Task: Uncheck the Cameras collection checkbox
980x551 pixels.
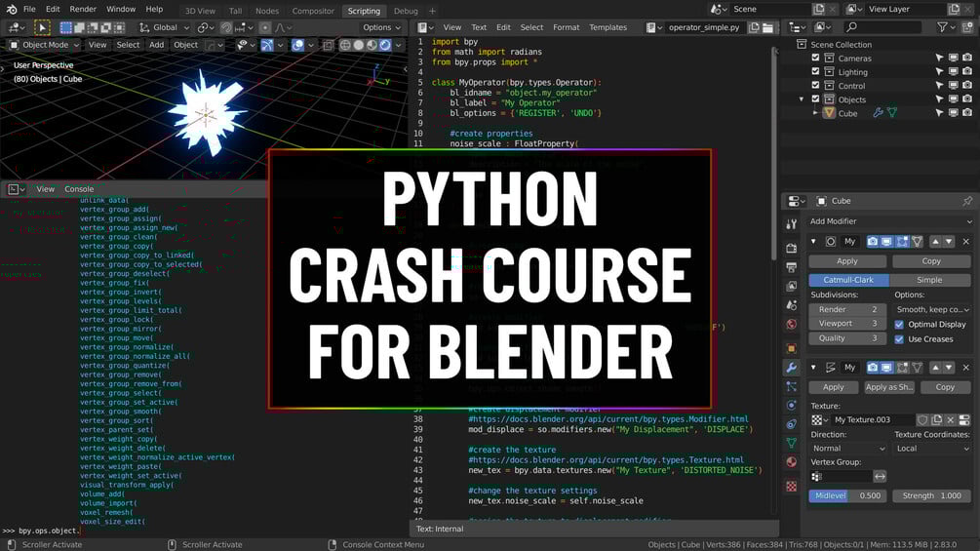Action: click(x=815, y=58)
